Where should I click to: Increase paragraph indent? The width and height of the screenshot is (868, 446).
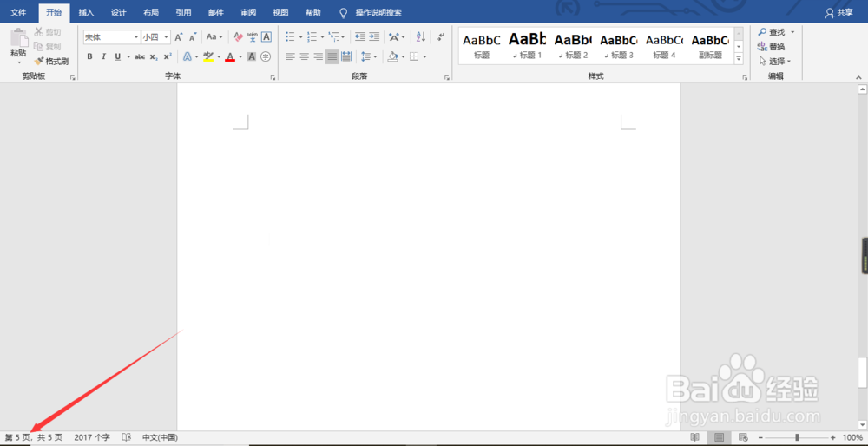(x=375, y=37)
